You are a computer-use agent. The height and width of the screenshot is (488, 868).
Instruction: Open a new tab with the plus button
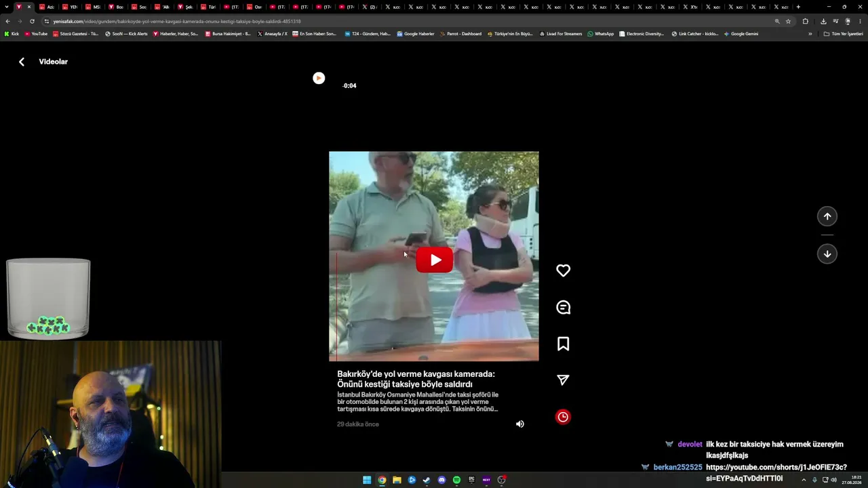(x=798, y=7)
